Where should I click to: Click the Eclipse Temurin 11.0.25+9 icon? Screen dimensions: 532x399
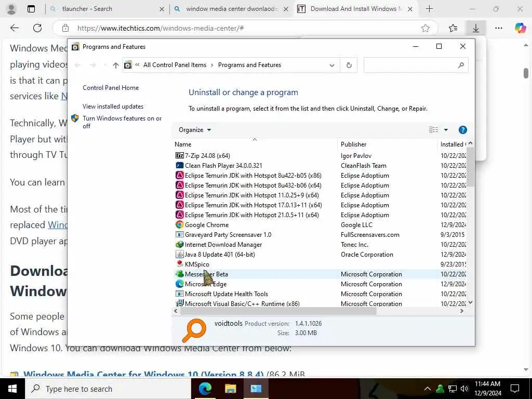[x=179, y=195]
